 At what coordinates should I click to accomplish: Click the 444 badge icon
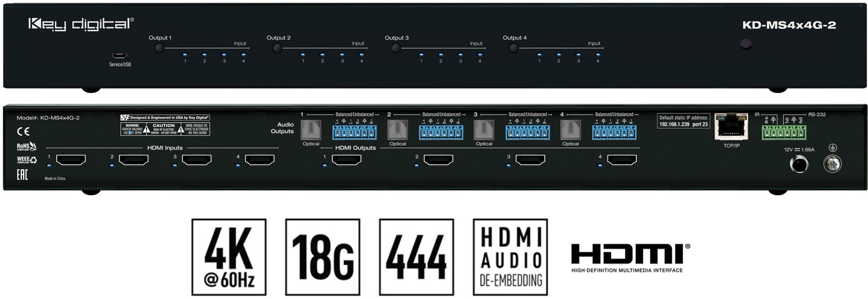tap(416, 257)
